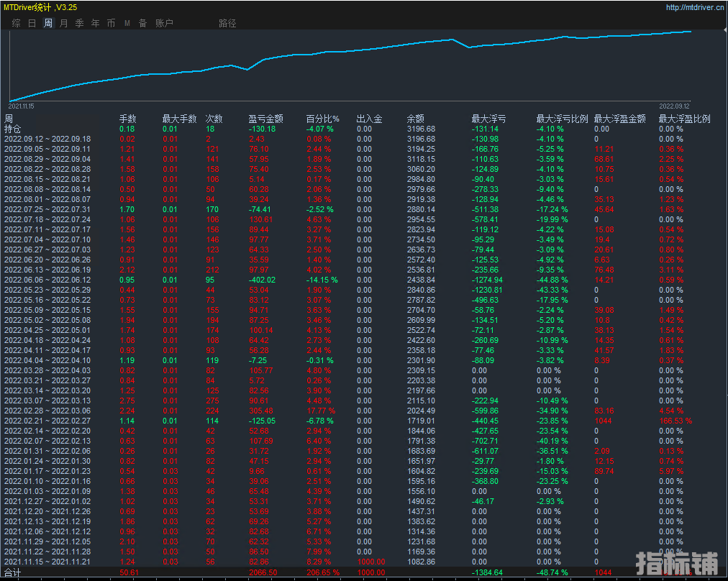
Task: Click the 盈亏金额 column header
Action: (265, 119)
